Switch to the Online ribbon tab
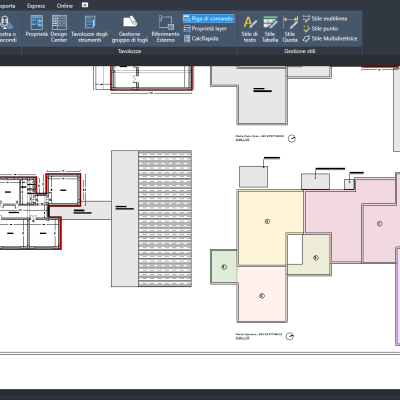 point(65,6)
